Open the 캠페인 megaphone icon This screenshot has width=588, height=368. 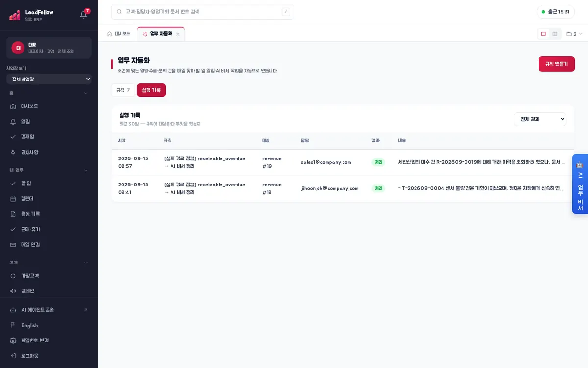[13, 291]
